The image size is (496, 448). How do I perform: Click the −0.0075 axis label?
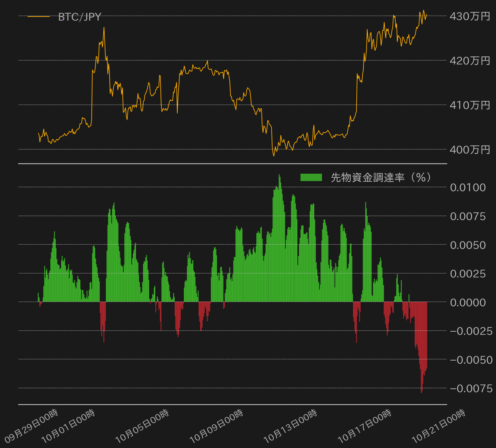coord(471,388)
